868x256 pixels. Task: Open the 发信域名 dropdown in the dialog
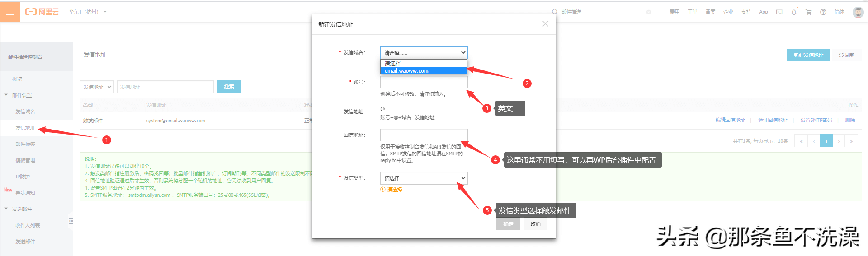click(x=424, y=52)
